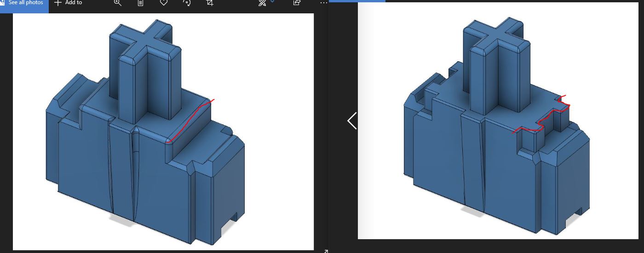
Task: Select the Crop tool icon
Action: pyautogui.click(x=210, y=3)
